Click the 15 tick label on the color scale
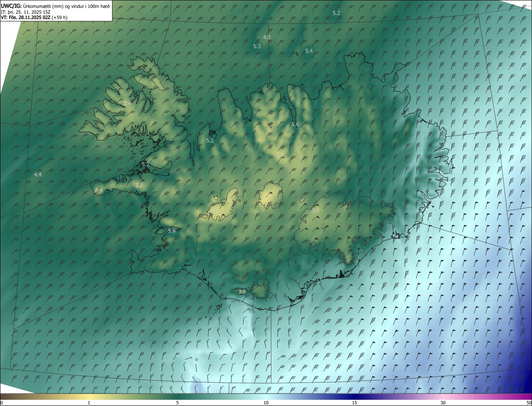Screen dimensions: 532x406 (355, 403)
